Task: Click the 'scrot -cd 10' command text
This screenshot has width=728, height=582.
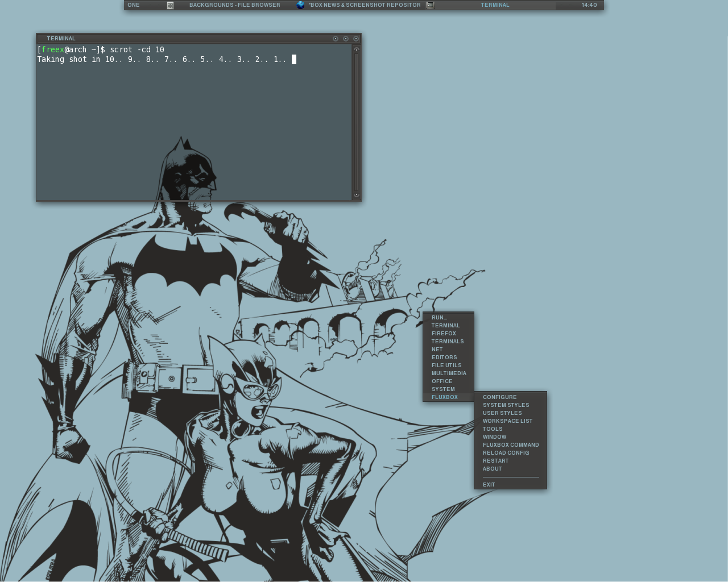Action: tap(137, 50)
